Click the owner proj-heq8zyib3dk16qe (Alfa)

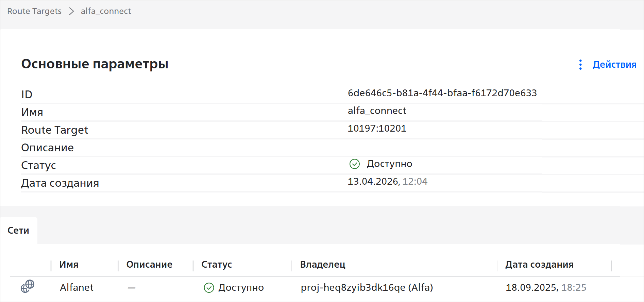click(x=367, y=288)
